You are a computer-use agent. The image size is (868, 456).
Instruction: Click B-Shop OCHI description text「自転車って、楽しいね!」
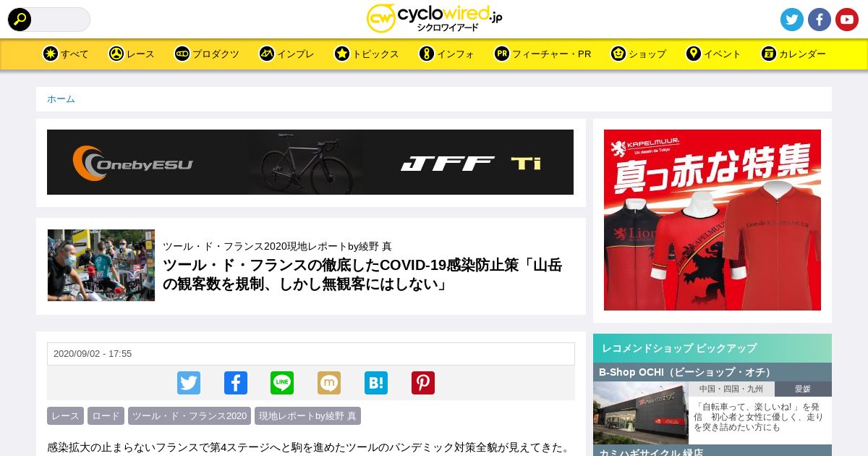pos(759,417)
